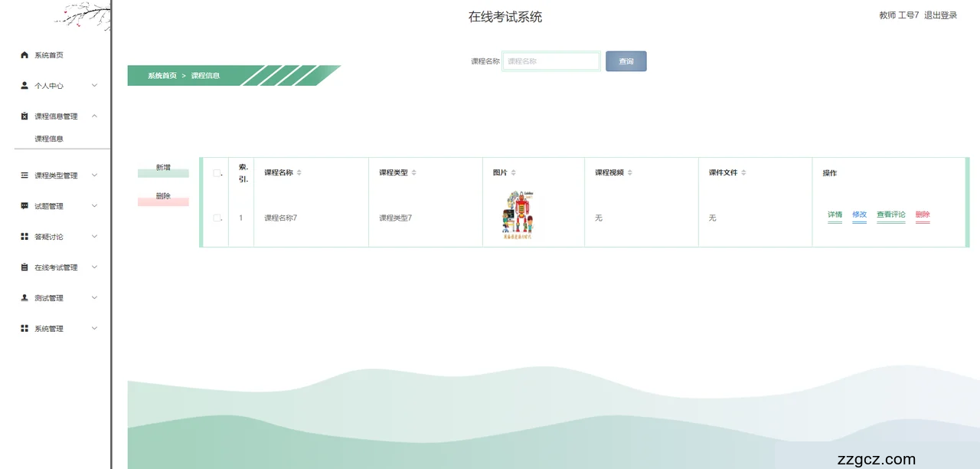Image resolution: width=980 pixels, height=469 pixels.
Task: Go to 系统首页 in the breadcrumb
Action: click(x=162, y=76)
